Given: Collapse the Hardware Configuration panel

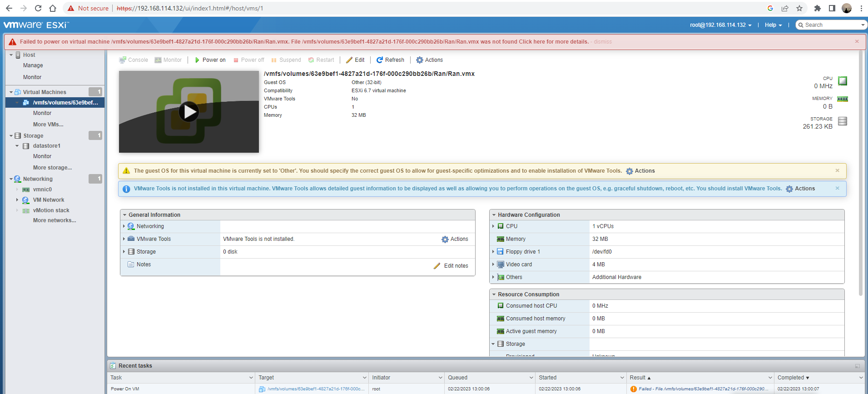Looking at the screenshot, I should [494, 215].
